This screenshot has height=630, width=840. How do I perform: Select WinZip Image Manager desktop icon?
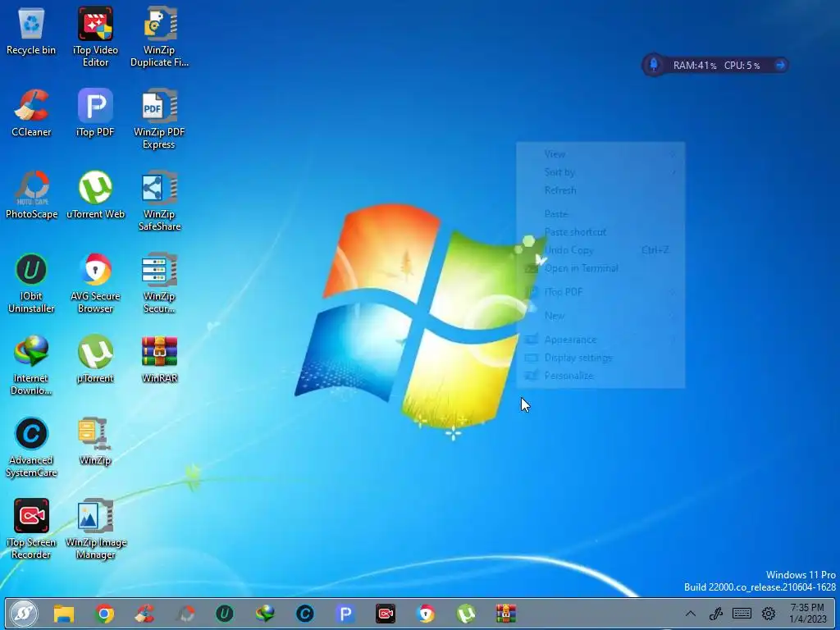[x=95, y=529]
